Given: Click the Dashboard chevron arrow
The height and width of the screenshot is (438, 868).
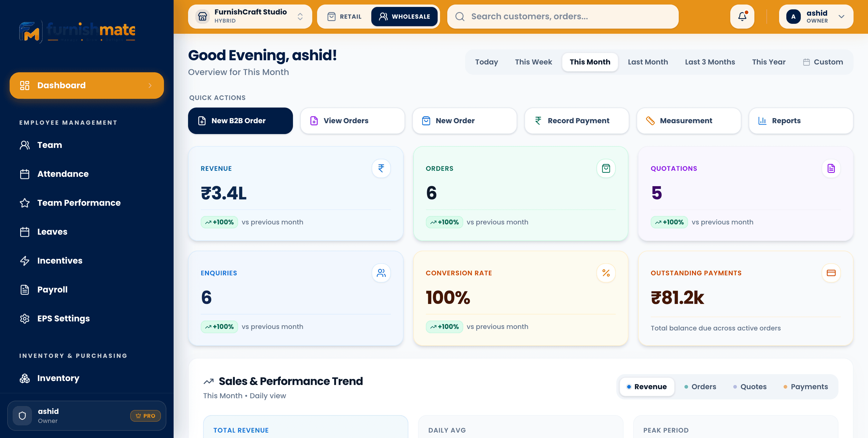Looking at the screenshot, I should 150,86.
